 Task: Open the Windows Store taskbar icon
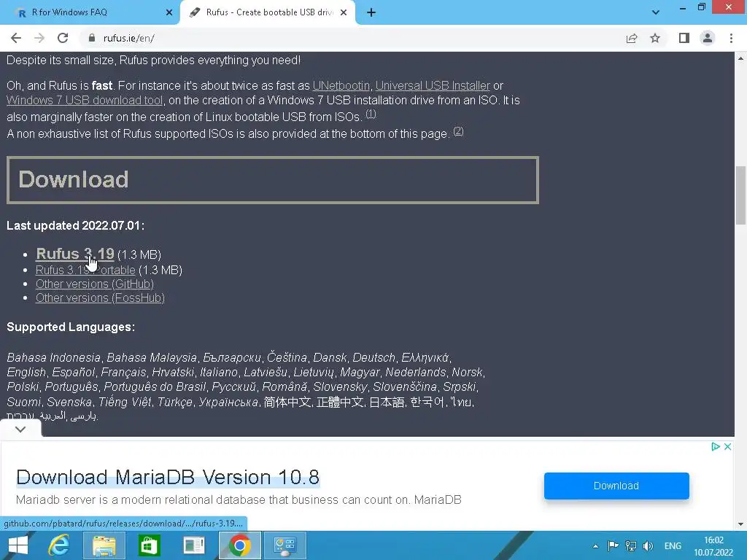[x=149, y=545]
